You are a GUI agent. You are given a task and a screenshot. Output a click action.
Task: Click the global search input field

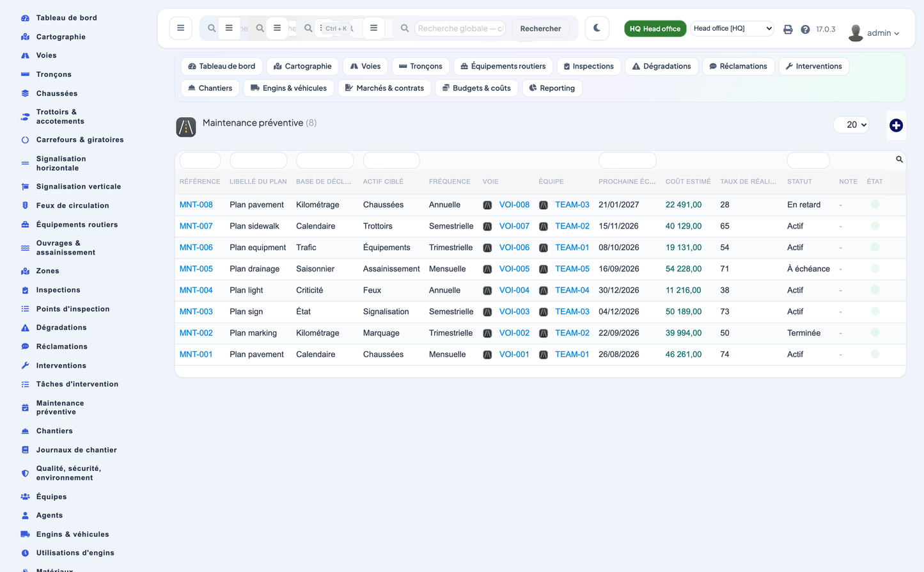[x=460, y=28]
